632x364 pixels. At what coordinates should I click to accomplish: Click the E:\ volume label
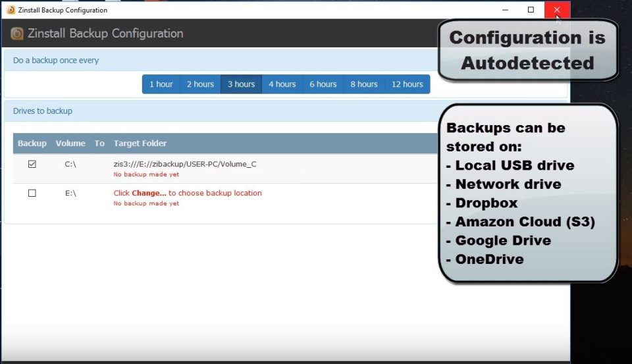(x=70, y=193)
